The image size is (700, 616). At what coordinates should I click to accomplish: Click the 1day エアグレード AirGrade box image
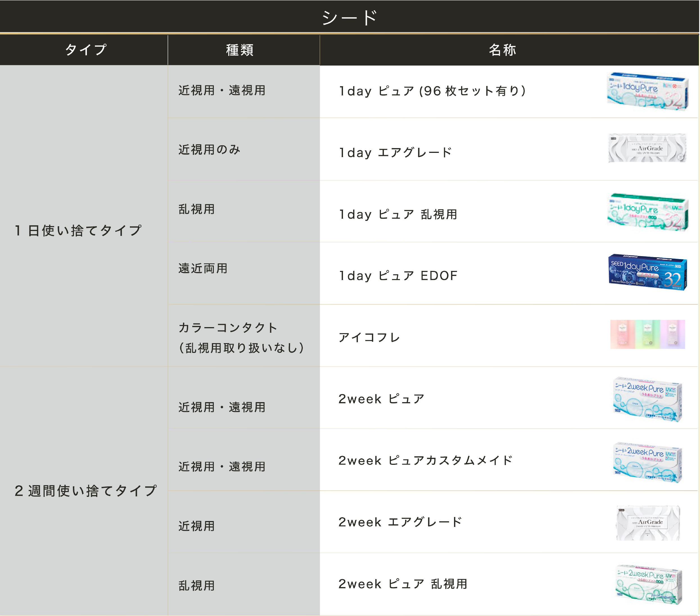[x=647, y=148]
